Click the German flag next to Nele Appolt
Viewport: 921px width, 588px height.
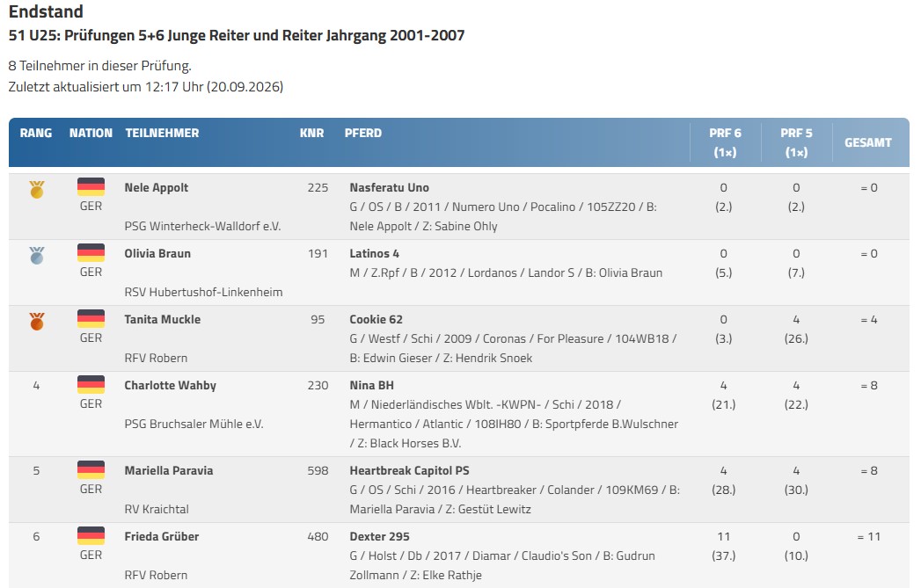[91, 186]
